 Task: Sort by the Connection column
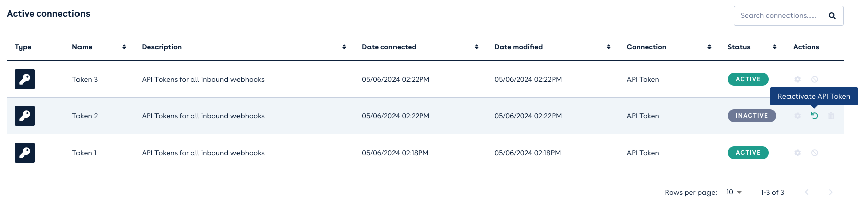click(x=709, y=47)
